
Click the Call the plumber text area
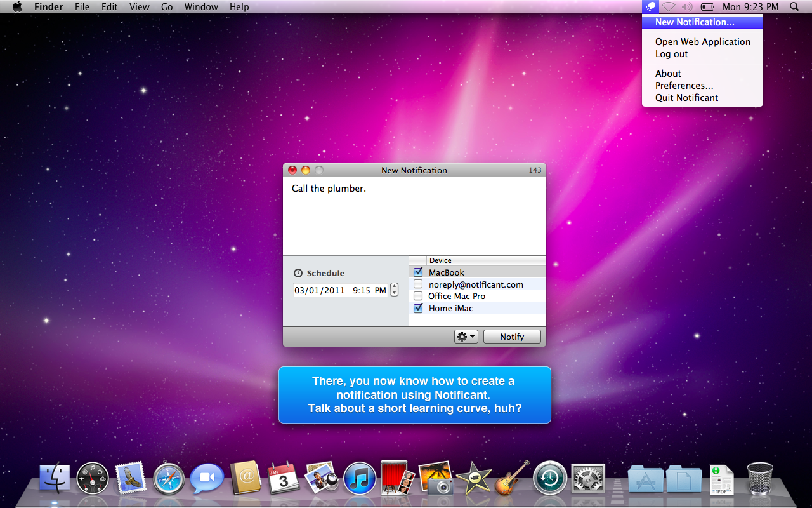tap(414, 216)
